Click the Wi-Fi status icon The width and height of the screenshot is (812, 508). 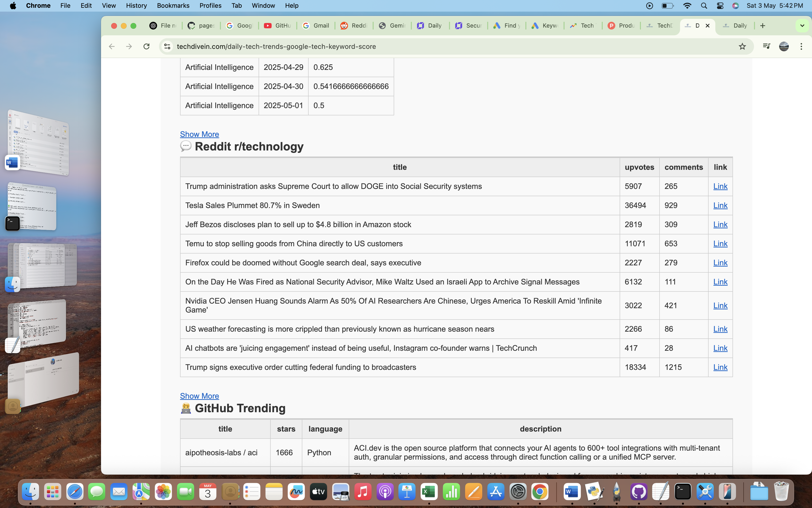687,6
